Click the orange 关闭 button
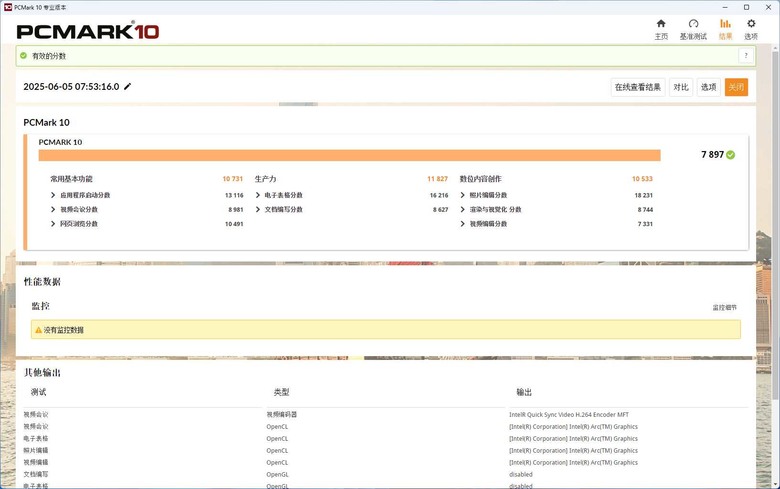This screenshot has height=489, width=780. pyautogui.click(x=736, y=87)
